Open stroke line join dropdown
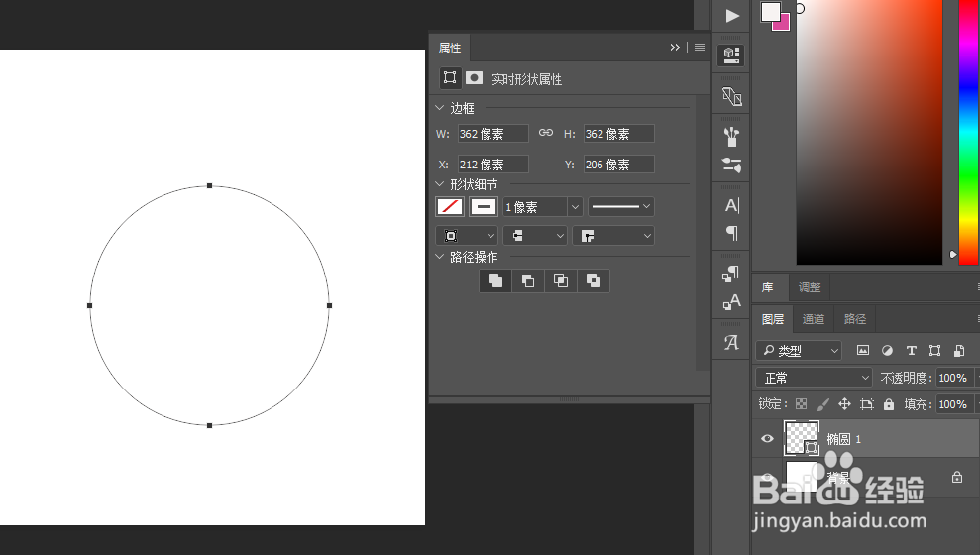The height and width of the screenshot is (555, 980). tap(613, 236)
